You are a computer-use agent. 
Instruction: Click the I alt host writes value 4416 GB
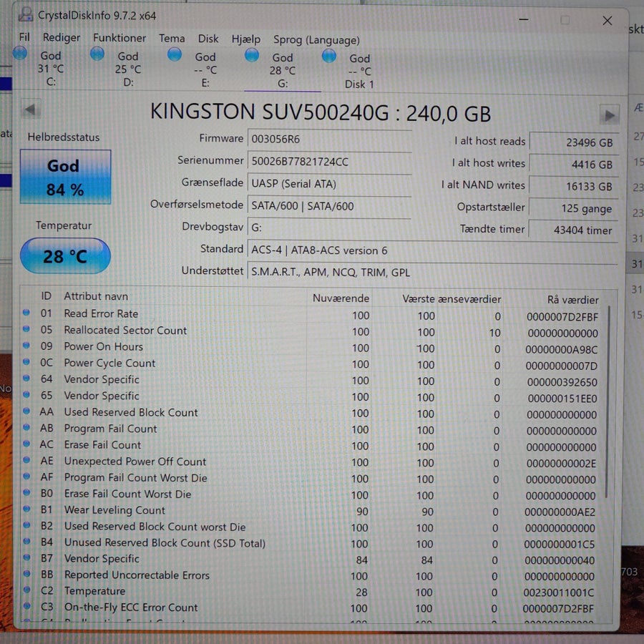(574, 165)
